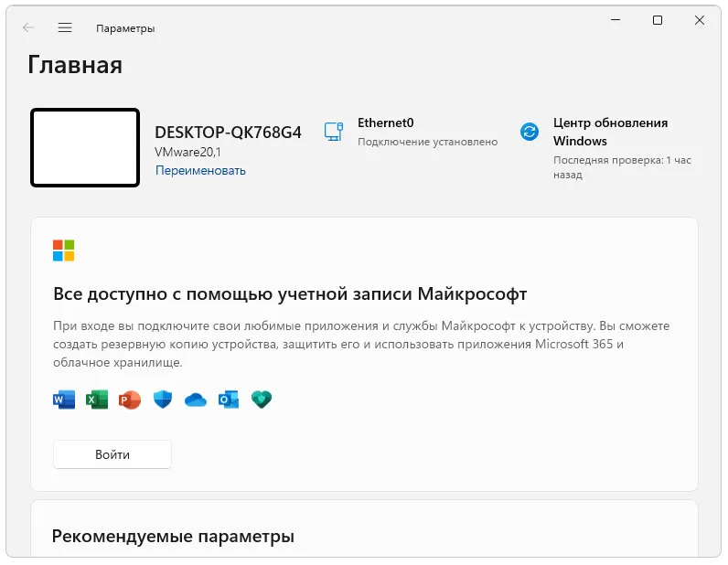Maximize the Параметры window
This screenshot has width=728, height=565.
(x=658, y=20)
